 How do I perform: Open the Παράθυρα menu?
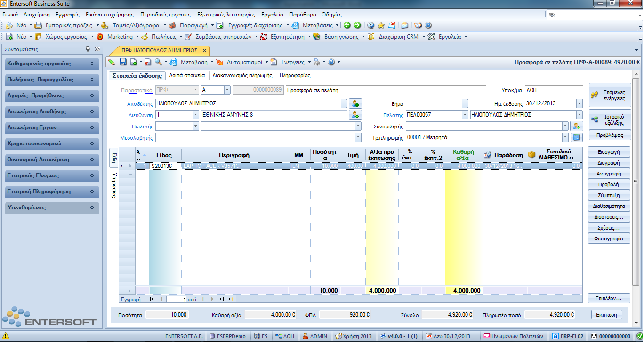point(303,15)
